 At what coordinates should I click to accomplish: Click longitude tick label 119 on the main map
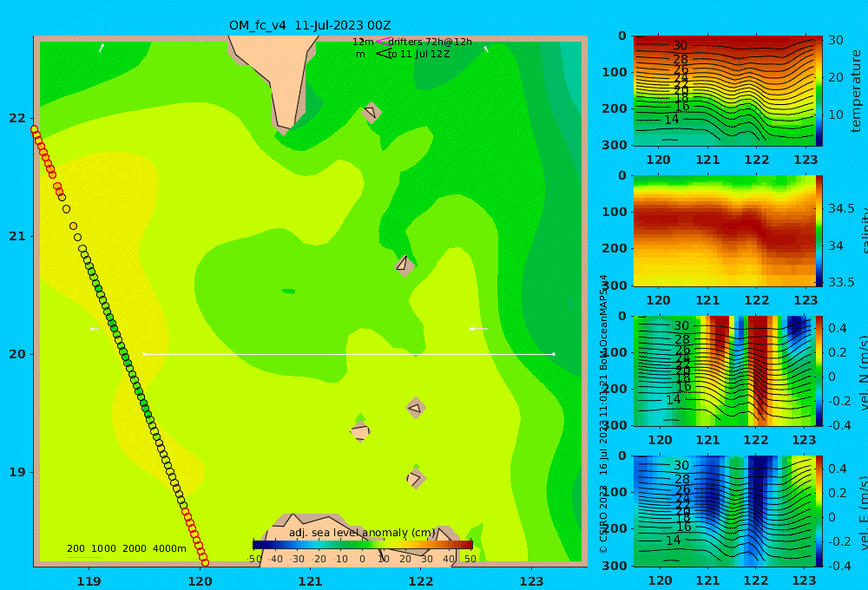pos(89,581)
